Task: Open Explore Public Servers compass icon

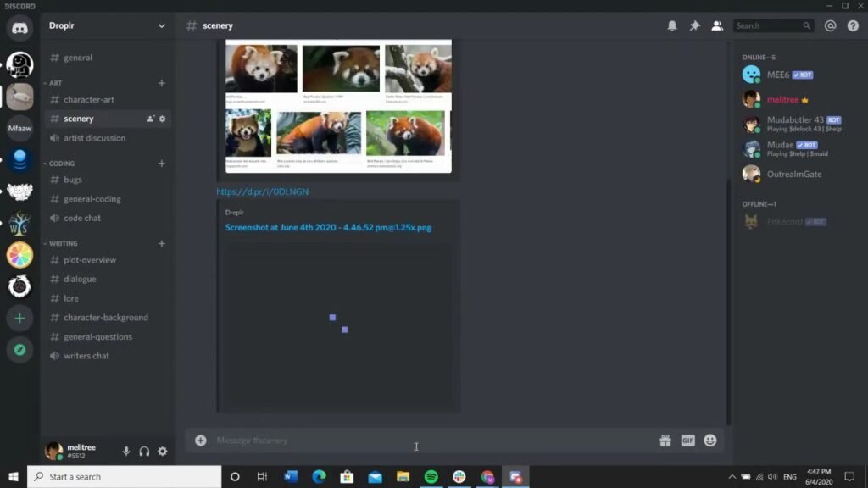Action: (20, 350)
